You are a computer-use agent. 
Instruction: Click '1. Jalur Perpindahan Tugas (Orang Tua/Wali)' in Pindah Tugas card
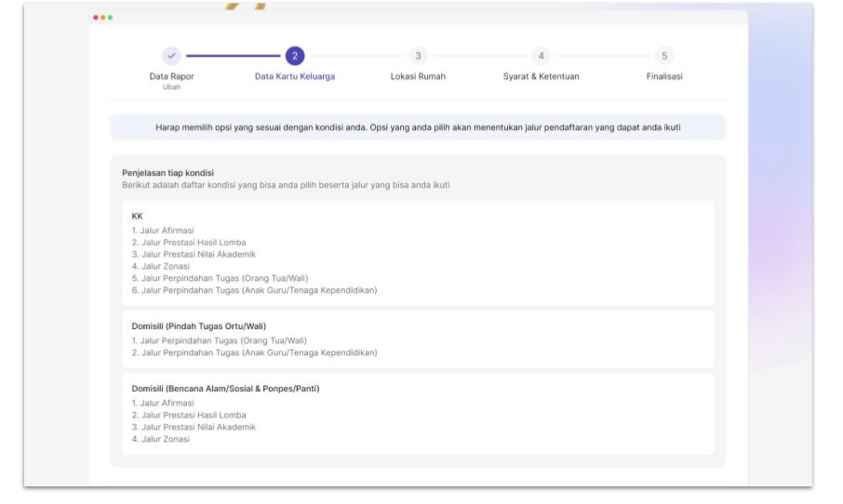pyautogui.click(x=219, y=340)
